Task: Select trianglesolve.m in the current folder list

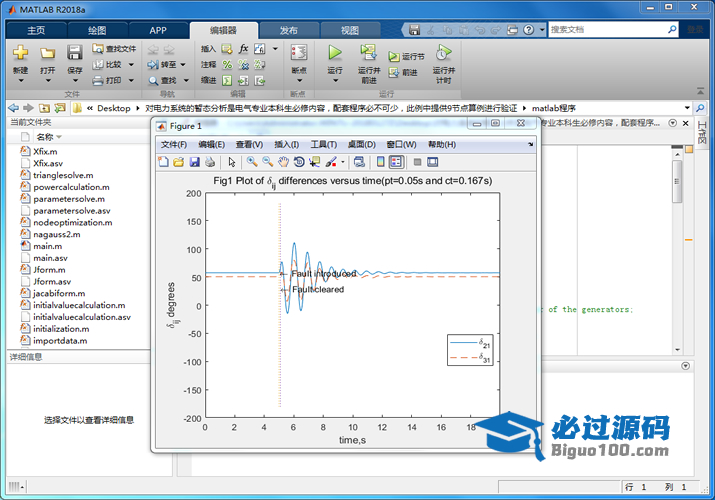Action: coord(63,175)
